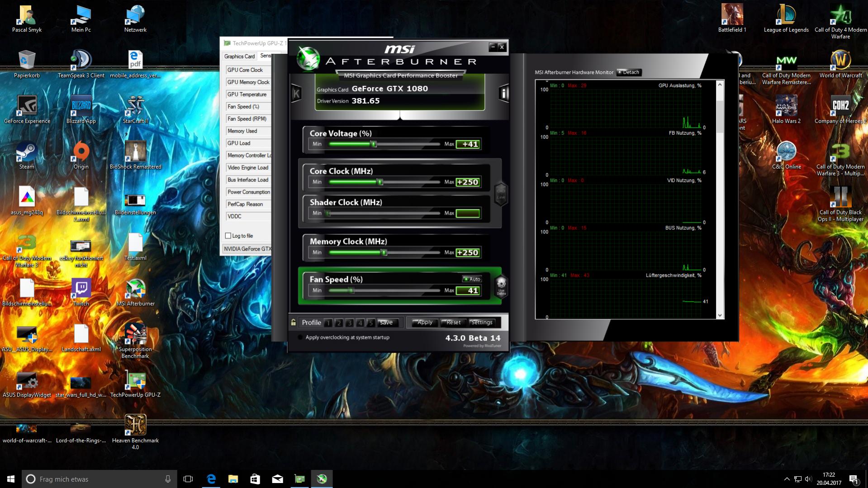Detach the Hardware Monitor window
Viewport: 868px width, 488px height.
tap(629, 72)
